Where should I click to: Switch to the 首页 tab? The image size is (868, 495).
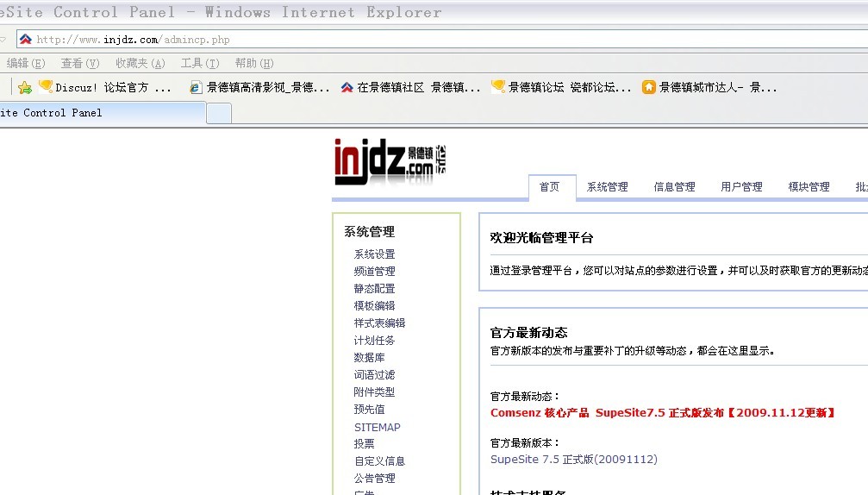pos(549,186)
